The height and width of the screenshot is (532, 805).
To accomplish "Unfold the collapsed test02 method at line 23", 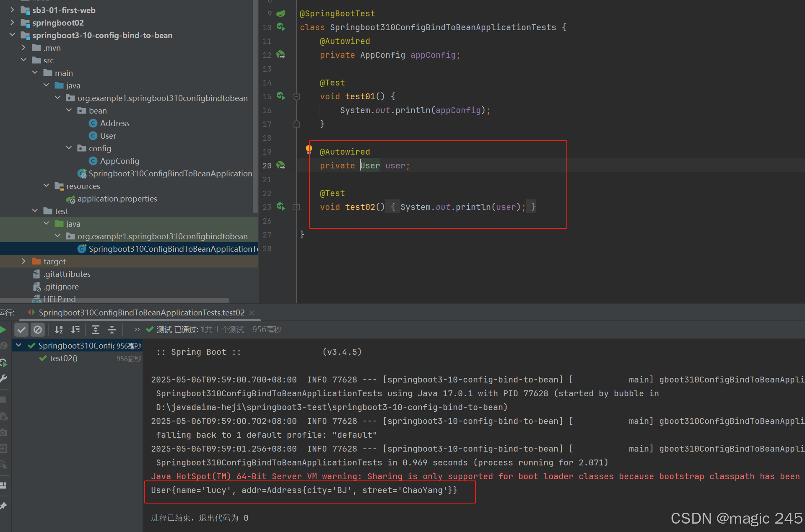I will pos(296,207).
